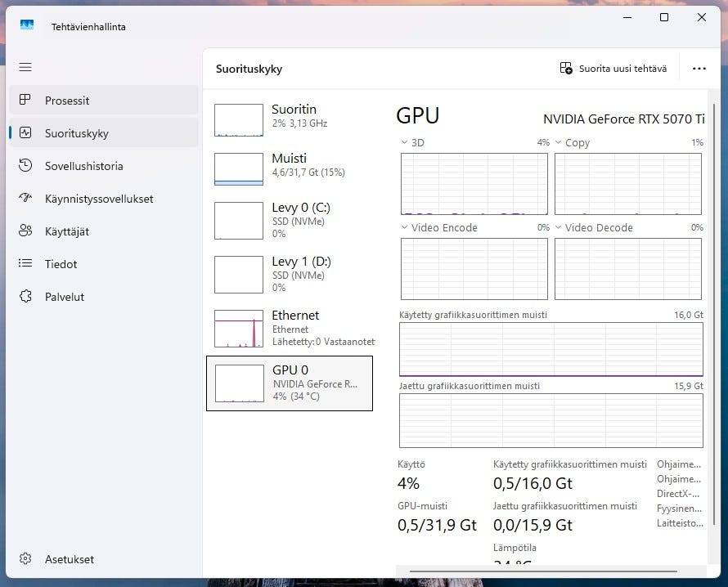The width and height of the screenshot is (728, 587).
Task: Open the Tiedot page
Action: coord(104,264)
